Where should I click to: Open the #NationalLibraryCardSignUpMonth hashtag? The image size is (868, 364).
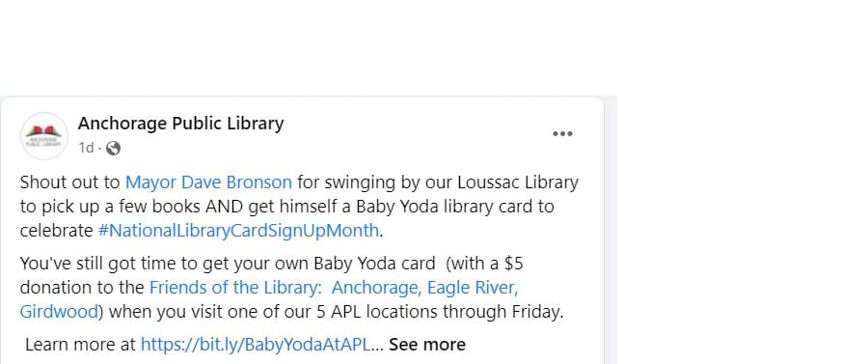click(238, 231)
